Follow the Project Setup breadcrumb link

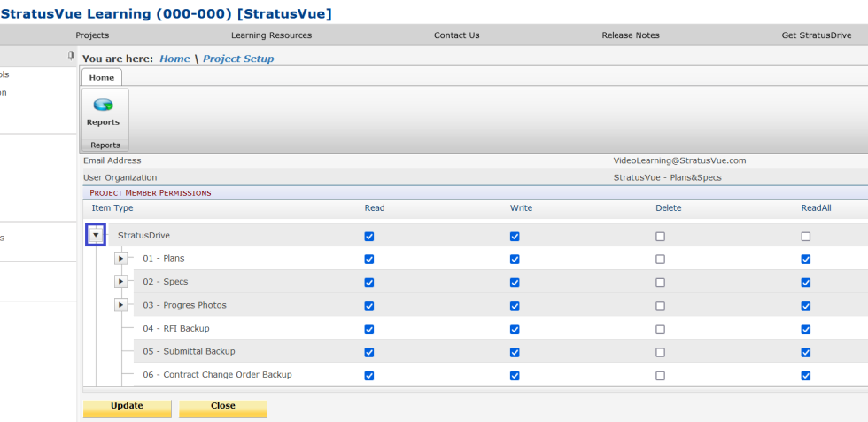238,59
